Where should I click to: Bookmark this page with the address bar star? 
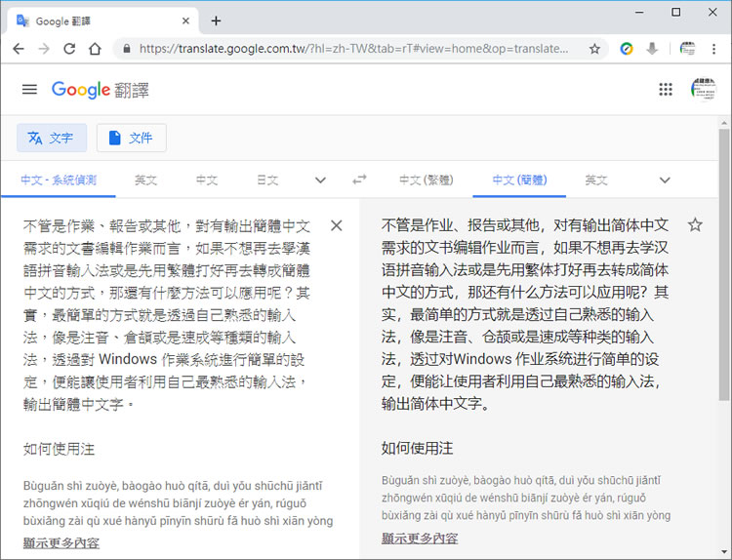click(x=594, y=49)
